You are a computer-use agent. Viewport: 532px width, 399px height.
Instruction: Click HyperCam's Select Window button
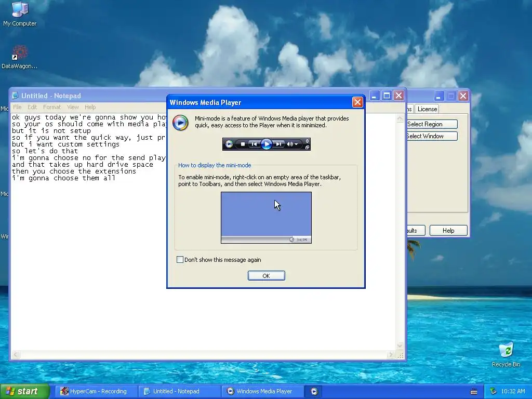point(432,136)
